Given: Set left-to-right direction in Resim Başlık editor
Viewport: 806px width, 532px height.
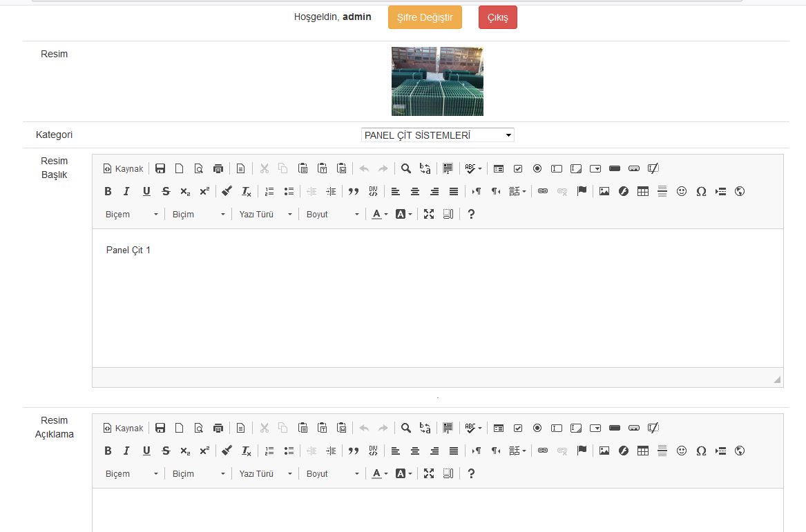Looking at the screenshot, I should pos(477,191).
